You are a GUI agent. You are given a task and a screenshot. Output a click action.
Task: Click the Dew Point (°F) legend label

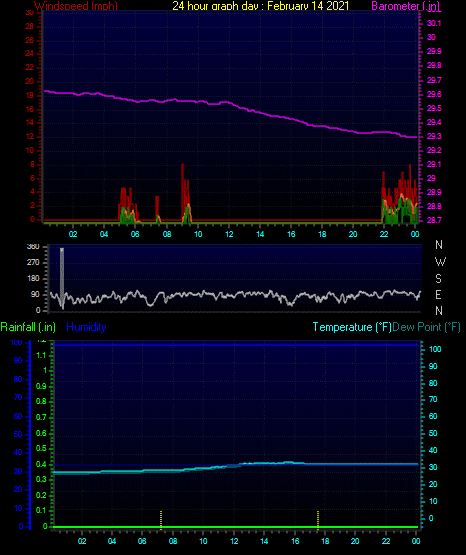(x=426, y=327)
